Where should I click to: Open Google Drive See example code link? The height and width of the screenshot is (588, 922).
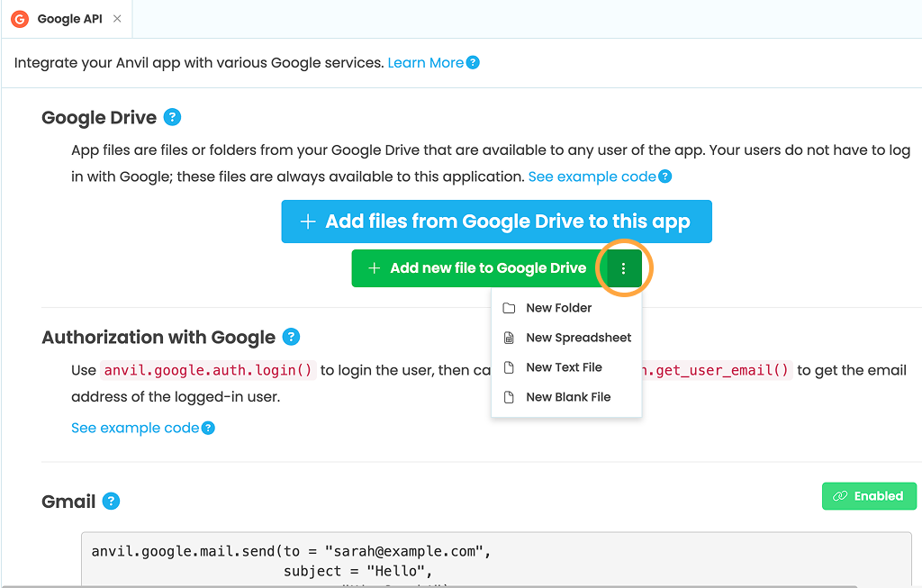(592, 176)
